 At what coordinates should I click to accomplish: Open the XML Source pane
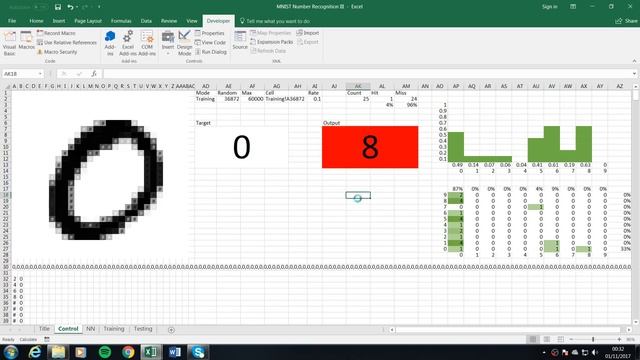(240, 41)
